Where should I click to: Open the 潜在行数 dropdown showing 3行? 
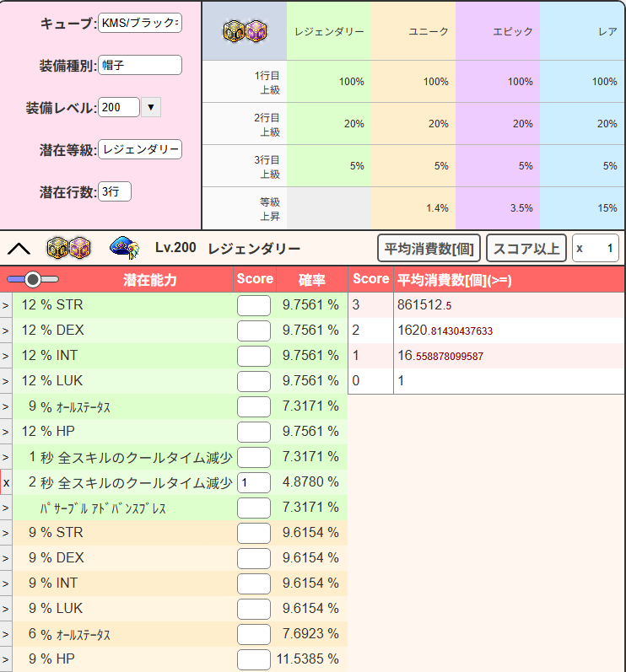(115, 191)
